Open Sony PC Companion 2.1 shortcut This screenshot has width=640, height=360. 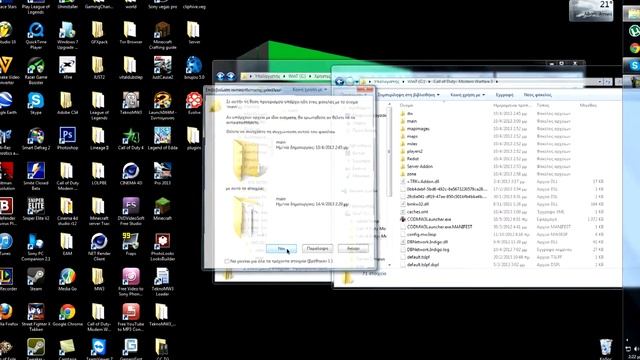tap(36, 247)
